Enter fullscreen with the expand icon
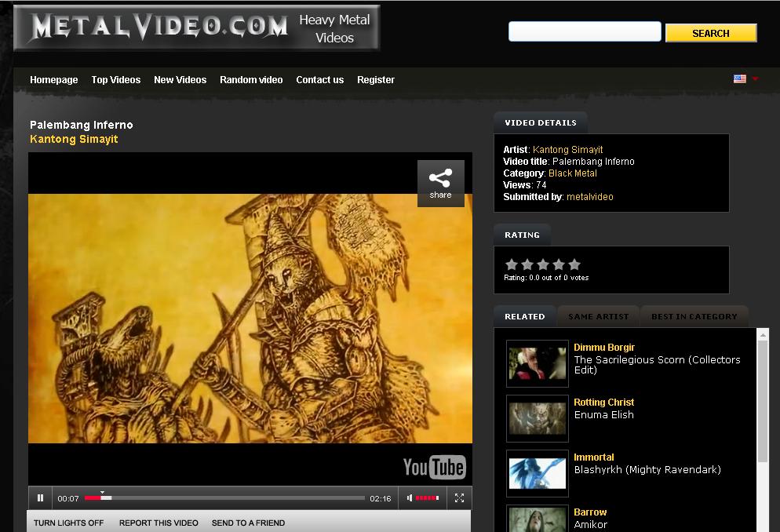 tap(459, 497)
